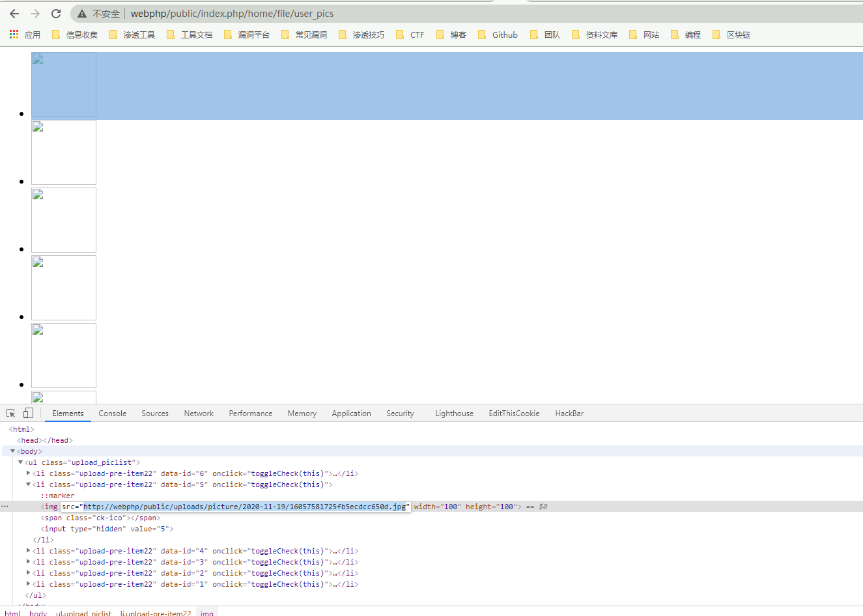Expand the li element with data-id 6

coord(28,473)
